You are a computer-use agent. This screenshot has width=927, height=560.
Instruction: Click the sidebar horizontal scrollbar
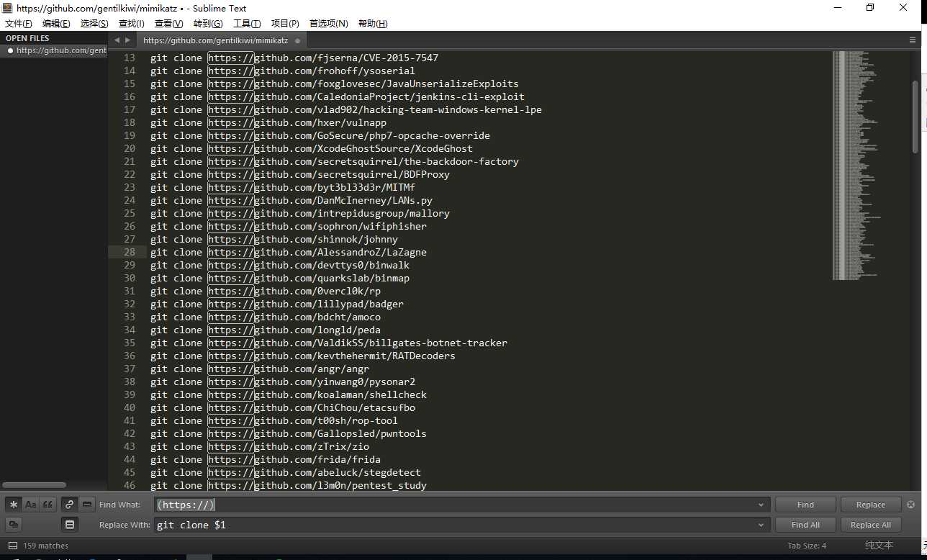pyautogui.click(x=35, y=485)
